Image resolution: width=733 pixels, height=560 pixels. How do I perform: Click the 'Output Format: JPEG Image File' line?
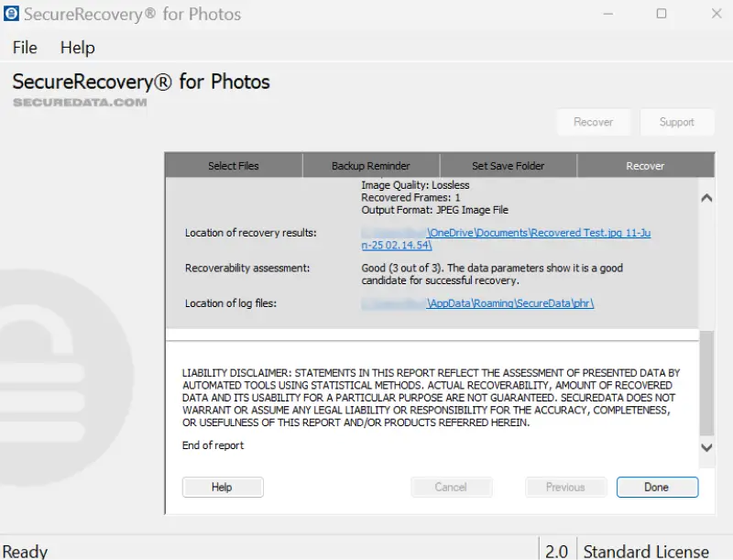click(434, 210)
